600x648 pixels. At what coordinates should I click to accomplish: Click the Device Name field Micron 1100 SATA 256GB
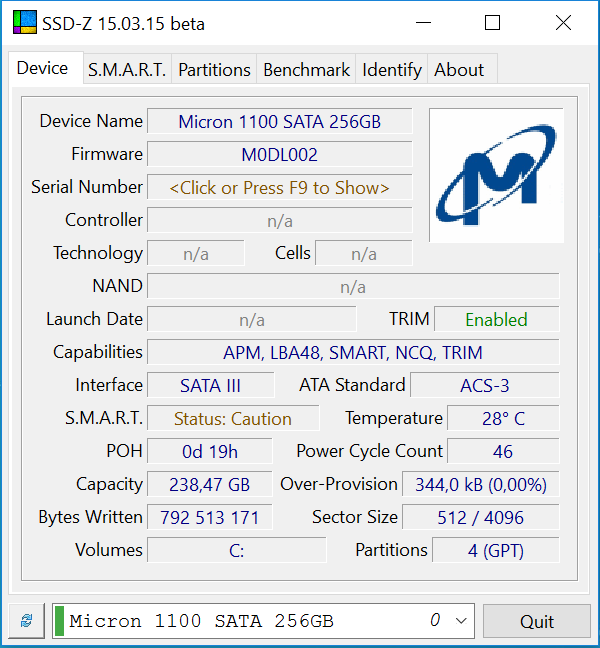tap(280, 122)
